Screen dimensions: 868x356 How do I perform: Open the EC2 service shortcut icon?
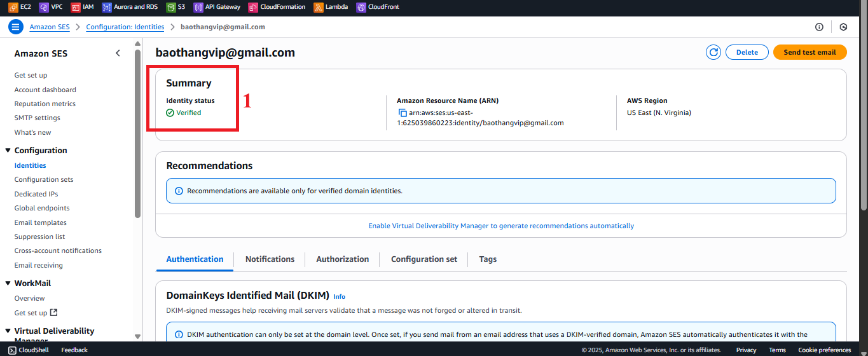coord(12,7)
